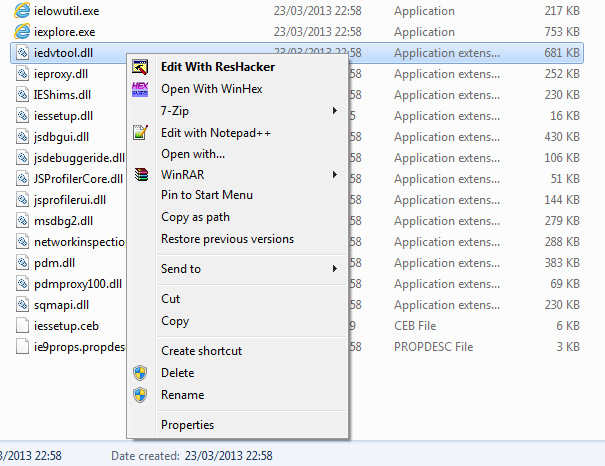Image resolution: width=605 pixels, height=466 pixels.
Task: Select Edit with Notepad++
Action: coord(238,133)
